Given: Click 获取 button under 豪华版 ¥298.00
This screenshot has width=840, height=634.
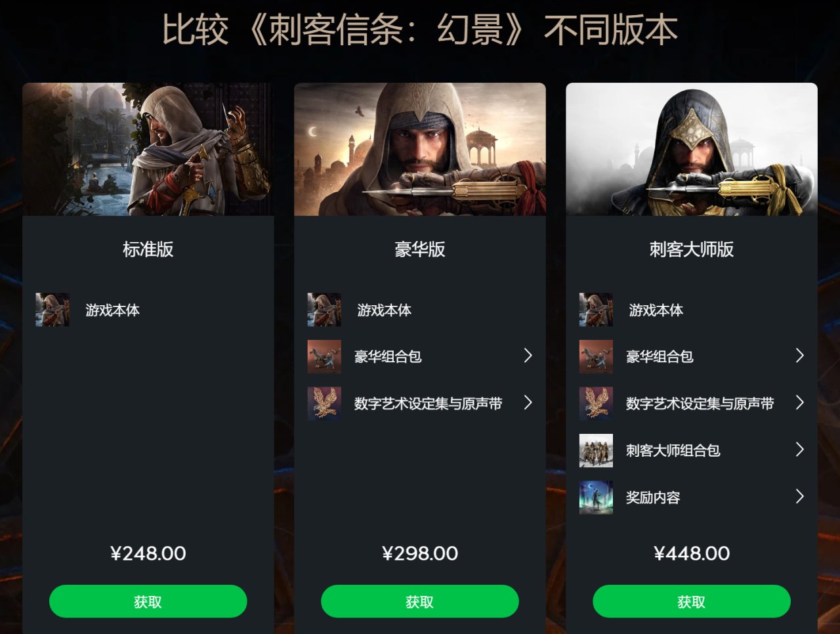Looking at the screenshot, I should (x=420, y=601).
